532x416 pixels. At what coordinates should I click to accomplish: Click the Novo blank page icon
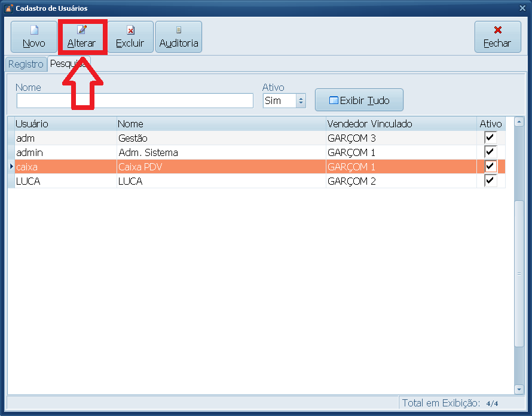pos(34,30)
